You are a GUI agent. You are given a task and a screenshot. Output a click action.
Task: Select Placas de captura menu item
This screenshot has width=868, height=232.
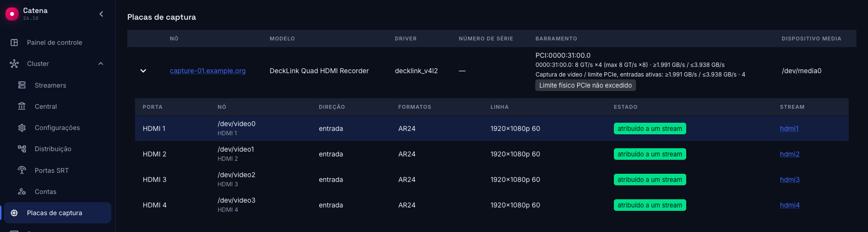pos(58,213)
